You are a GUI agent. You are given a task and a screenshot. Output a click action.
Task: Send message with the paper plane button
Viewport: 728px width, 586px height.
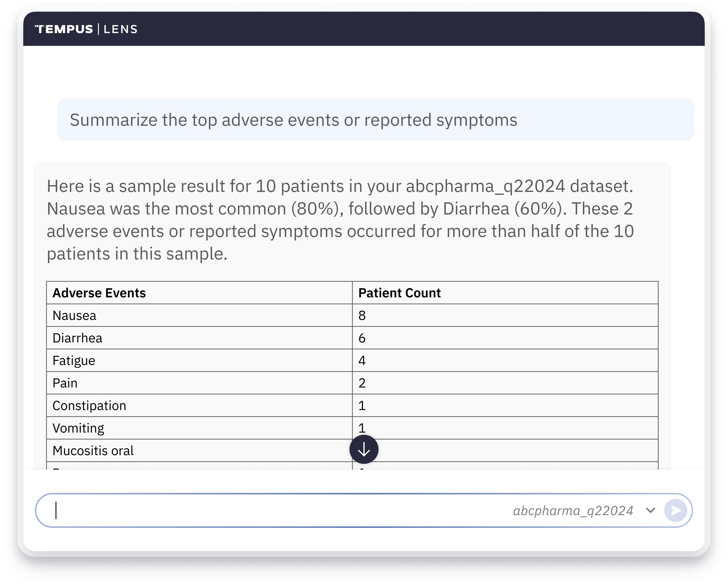(675, 510)
